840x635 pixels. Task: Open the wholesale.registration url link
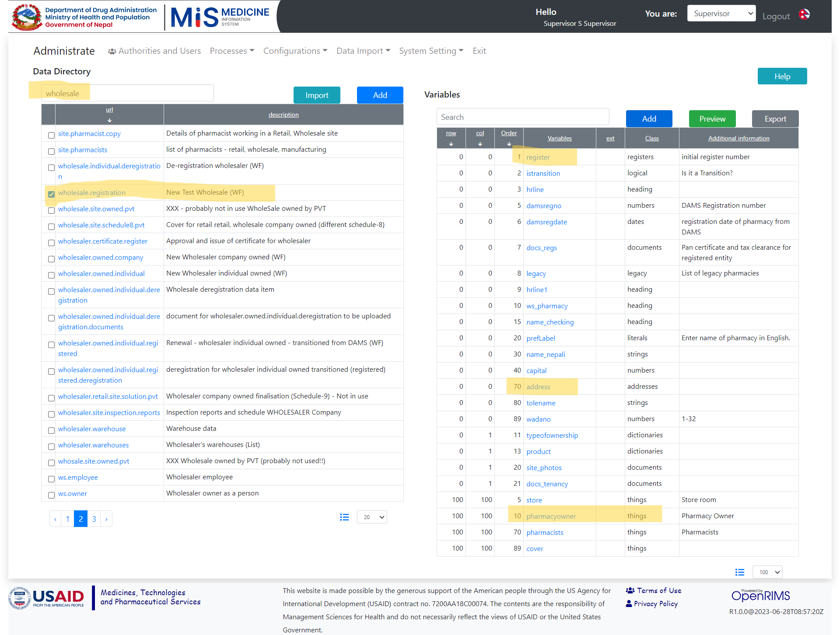[x=92, y=193]
